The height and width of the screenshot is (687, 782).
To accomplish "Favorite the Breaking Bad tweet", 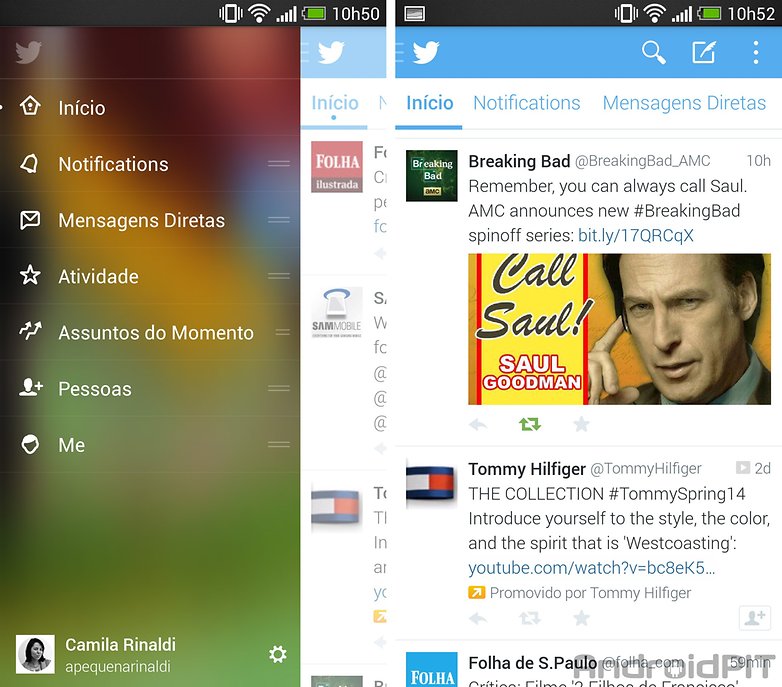I will [x=581, y=424].
